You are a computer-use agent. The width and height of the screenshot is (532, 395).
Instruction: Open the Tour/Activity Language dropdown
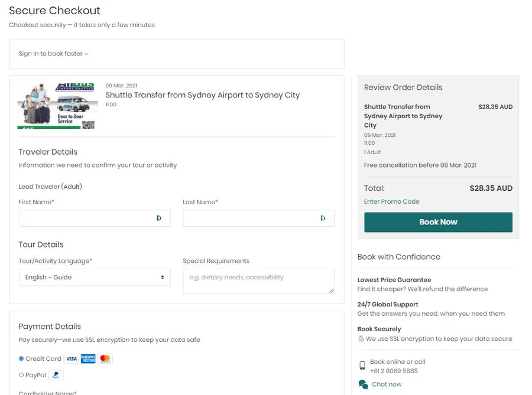pos(95,278)
